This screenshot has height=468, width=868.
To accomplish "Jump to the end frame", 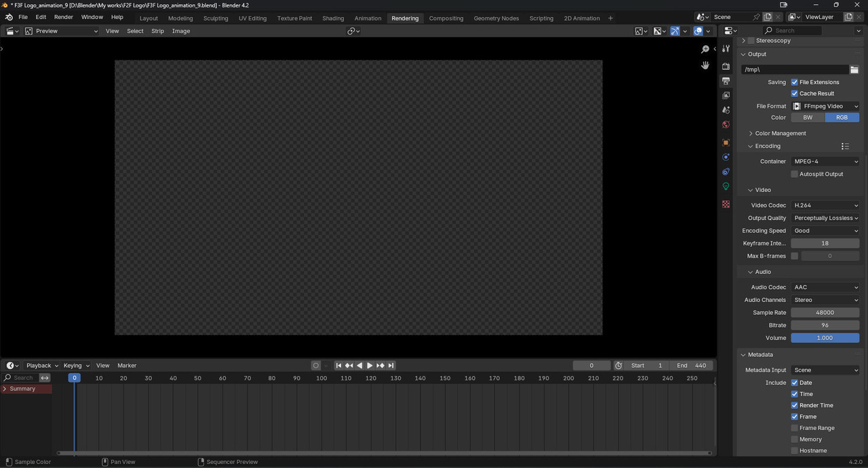I will tap(391, 366).
